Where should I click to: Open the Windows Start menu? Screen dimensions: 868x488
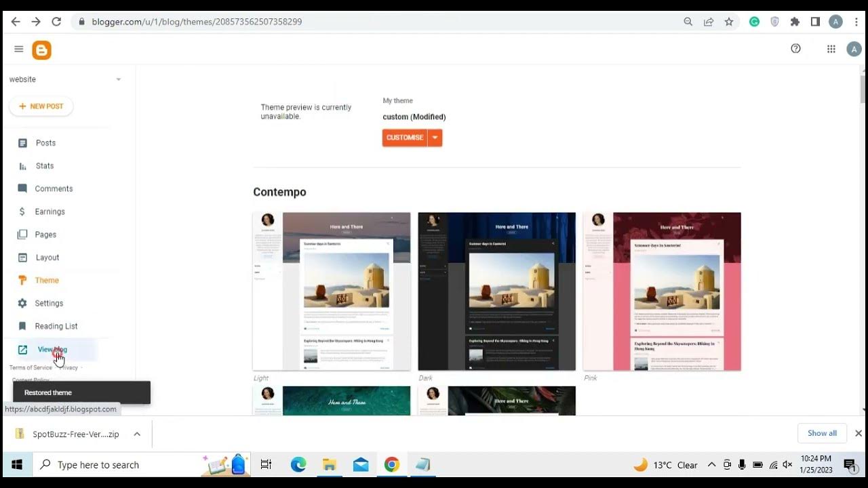17,465
